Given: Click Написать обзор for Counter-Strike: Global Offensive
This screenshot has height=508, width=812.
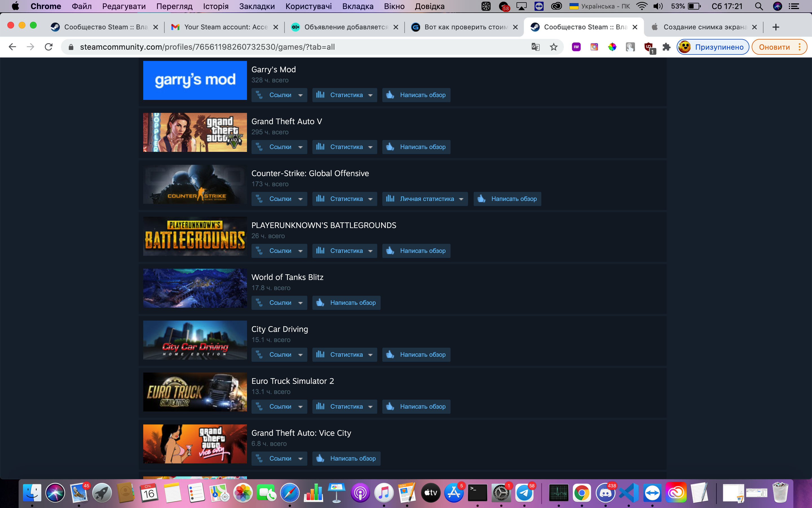Looking at the screenshot, I should point(507,199).
